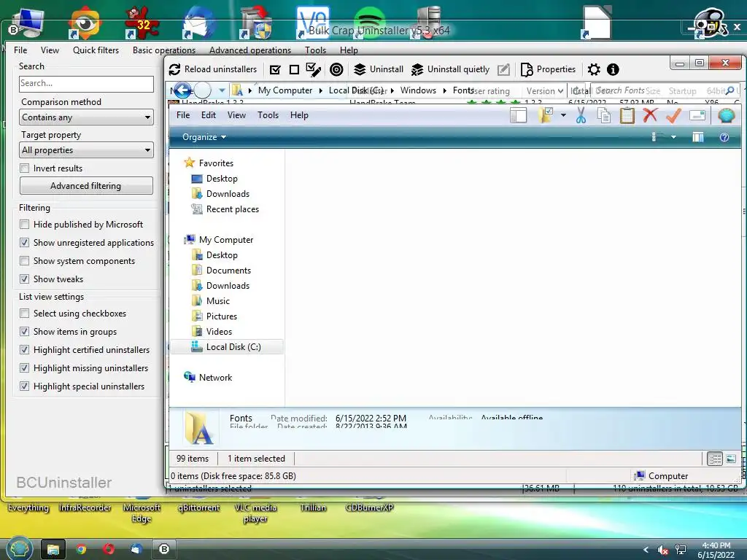
Task: Open recent pages dropdown next to forward button
Action: [222, 90]
